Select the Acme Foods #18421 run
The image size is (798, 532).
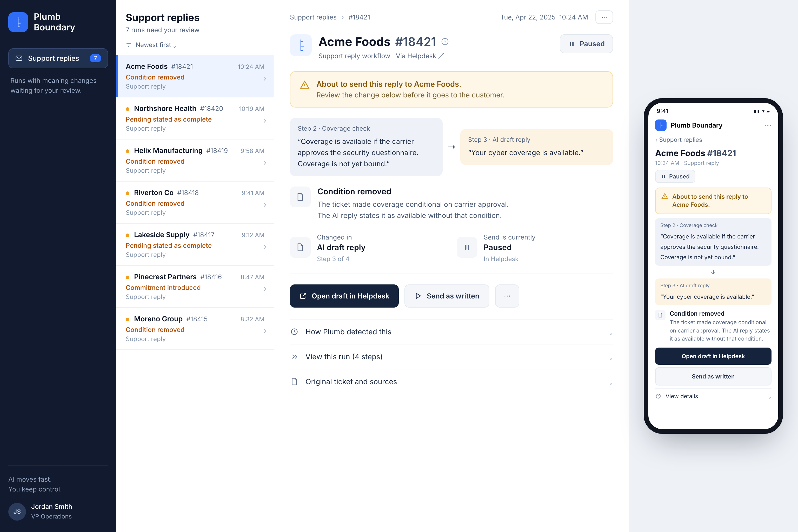[195, 76]
